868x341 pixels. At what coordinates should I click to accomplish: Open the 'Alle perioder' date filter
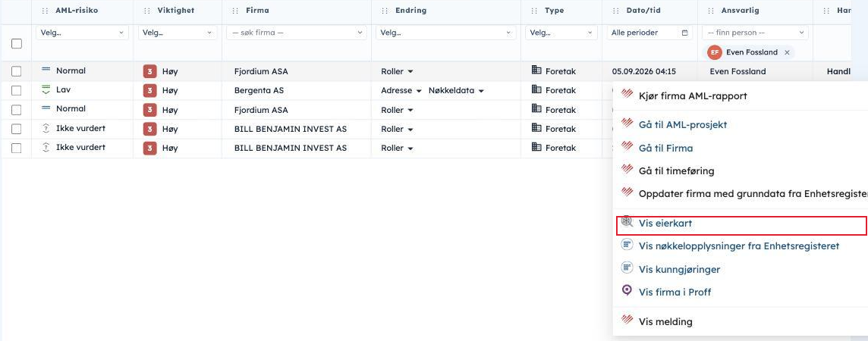(650, 33)
